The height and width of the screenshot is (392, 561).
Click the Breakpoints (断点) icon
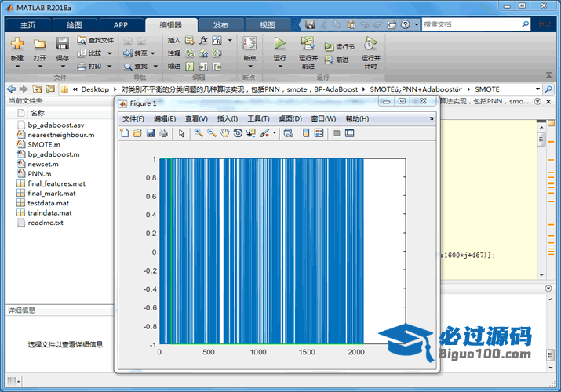pos(250,44)
